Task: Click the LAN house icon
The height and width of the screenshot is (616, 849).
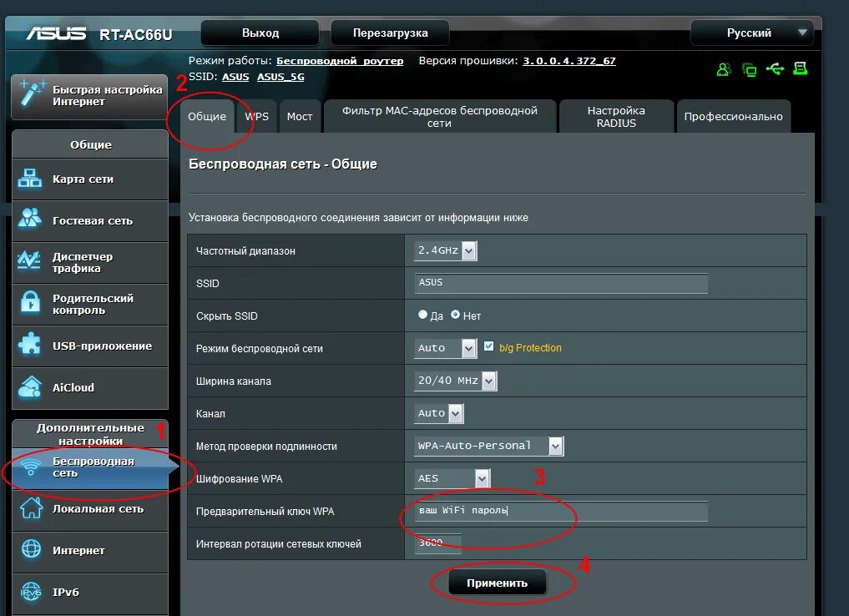Action: (x=31, y=507)
